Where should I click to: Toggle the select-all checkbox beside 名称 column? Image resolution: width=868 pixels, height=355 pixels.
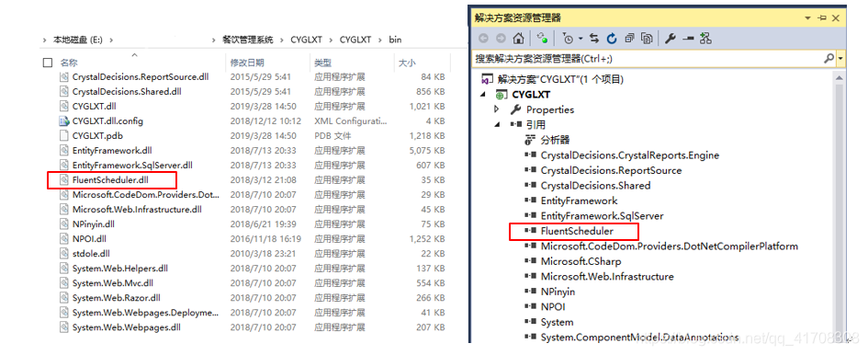(48, 63)
